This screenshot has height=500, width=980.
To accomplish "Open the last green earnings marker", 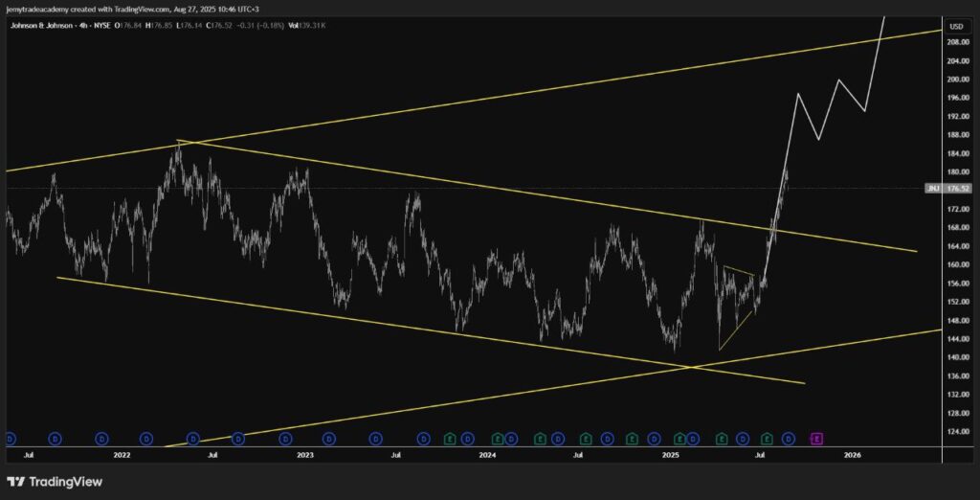I will coord(768,439).
